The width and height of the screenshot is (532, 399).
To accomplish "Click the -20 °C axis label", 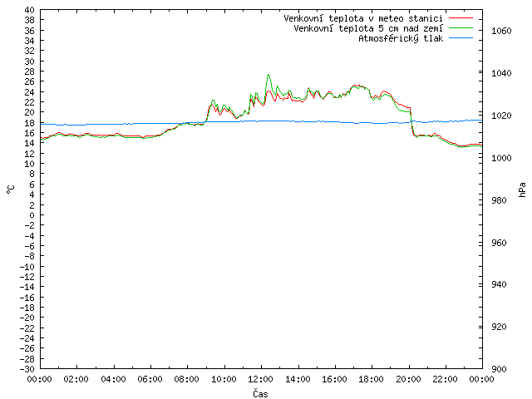I will coord(27,318).
